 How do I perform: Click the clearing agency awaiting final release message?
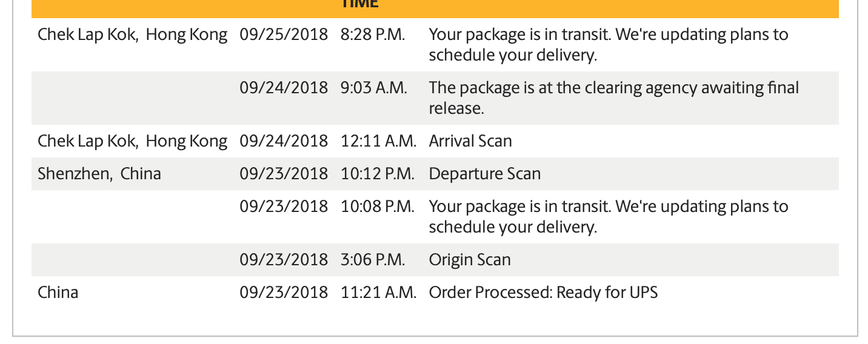(x=614, y=98)
